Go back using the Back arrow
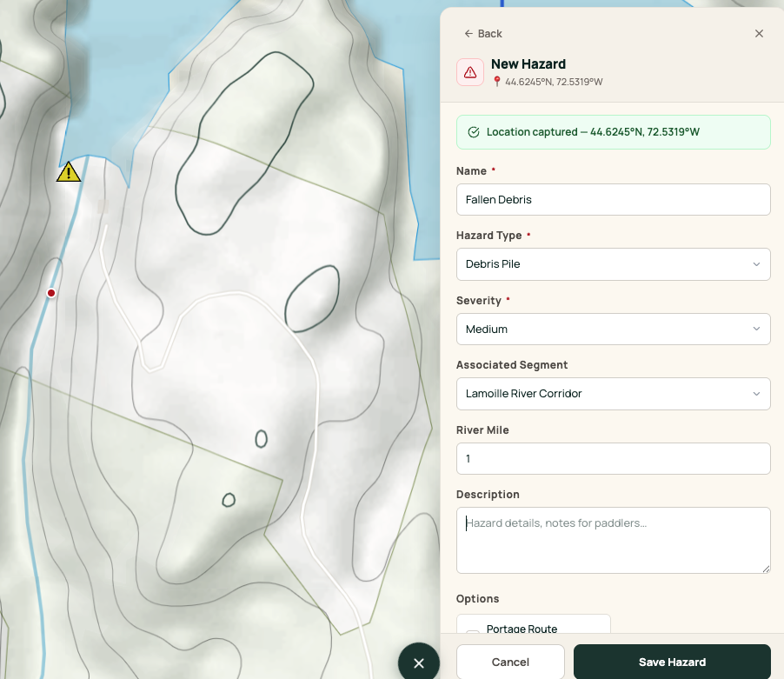Image resolution: width=784 pixels, height=679 pixels. click(483, 34)
